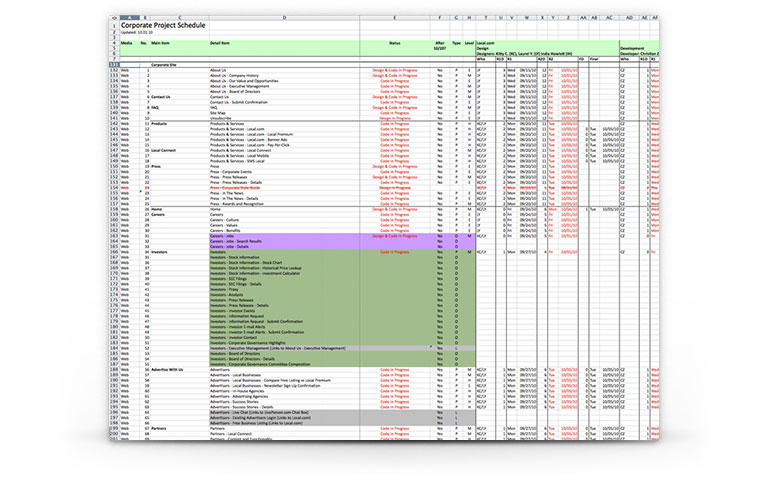This screenshot has width=768, height=480.
Task: Click 'Products & Services - Local Mobile' cell
Action: coord(239,156)
